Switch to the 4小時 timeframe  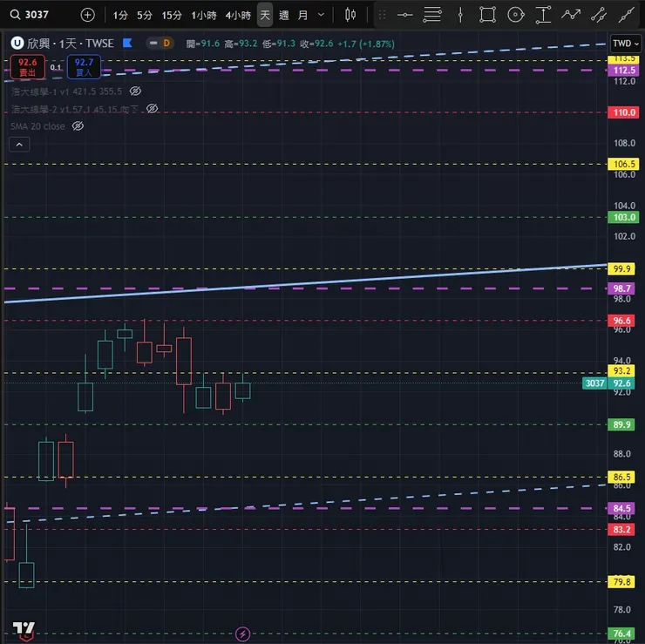(238, 15)
